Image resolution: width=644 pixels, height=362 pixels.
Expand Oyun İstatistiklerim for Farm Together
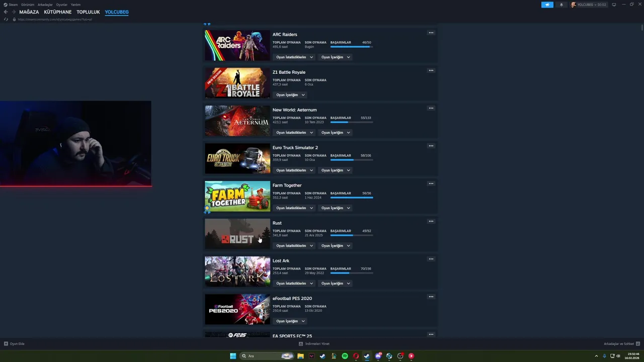[294, 208]
